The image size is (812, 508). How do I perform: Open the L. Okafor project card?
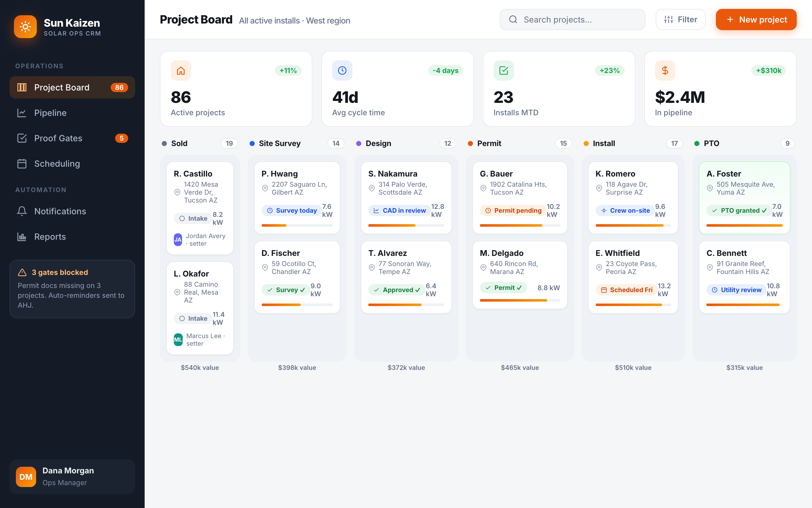pos(200,308)
